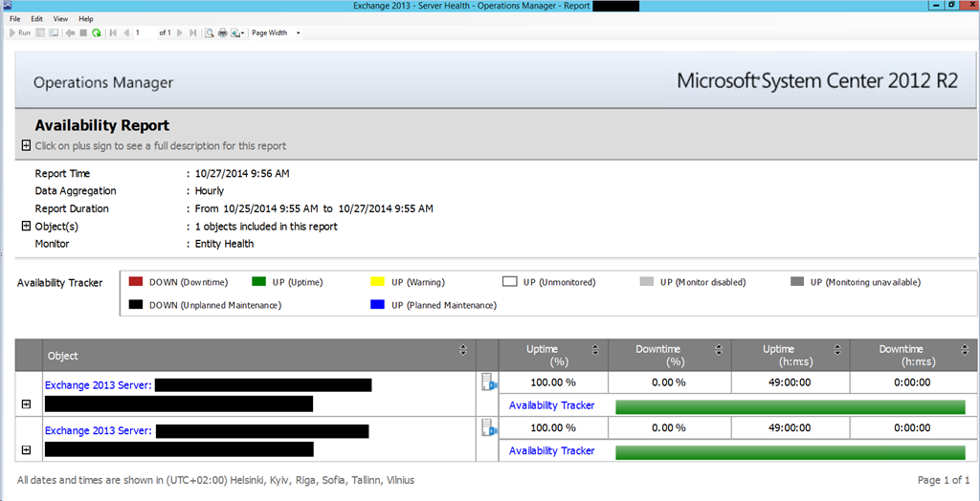Click the current page number field
The image size is (980, 501).
click(x=143, y=33)
